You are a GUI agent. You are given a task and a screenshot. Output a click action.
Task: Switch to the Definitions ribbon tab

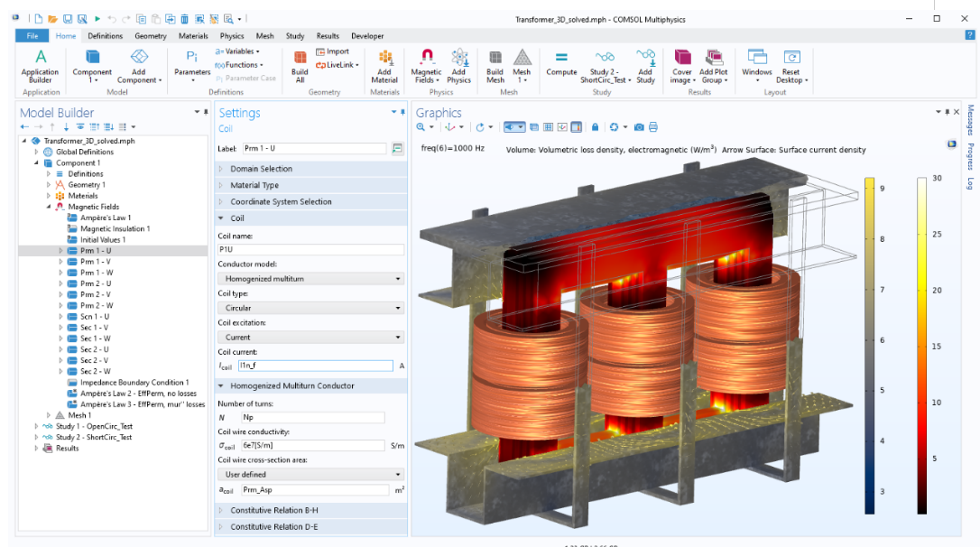[105, 35]
